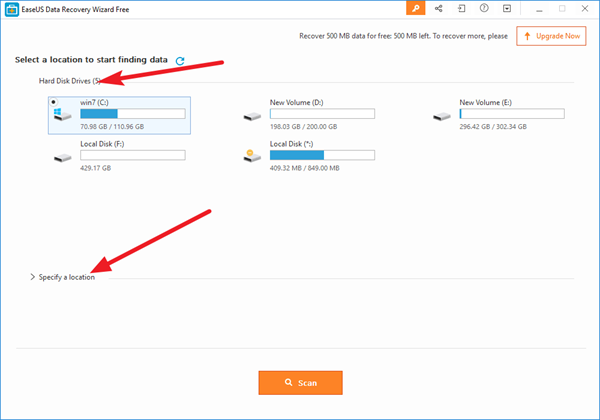This screenshot has width=600, height=420.
Task: Click the Recover 500 MB data notice text
Action: coord(403,36)
